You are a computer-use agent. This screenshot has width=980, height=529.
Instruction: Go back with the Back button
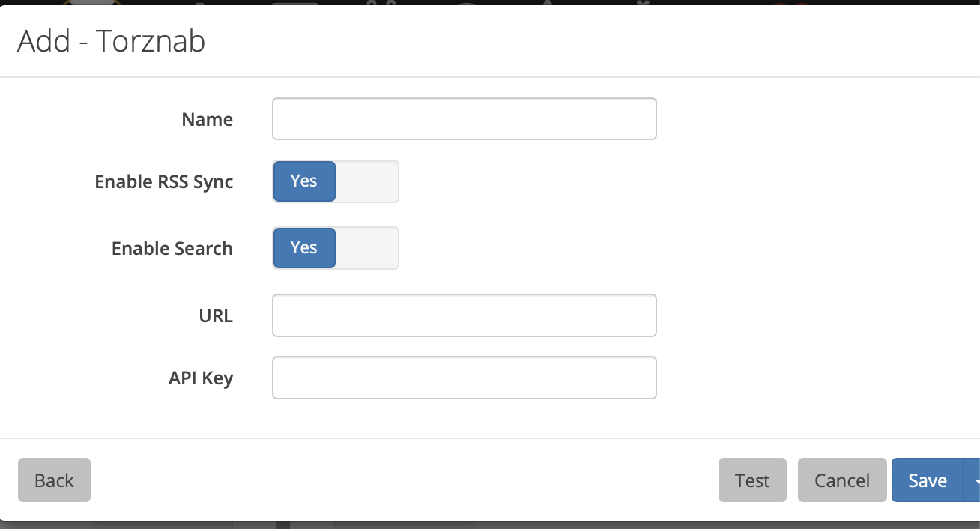[54, 480]
